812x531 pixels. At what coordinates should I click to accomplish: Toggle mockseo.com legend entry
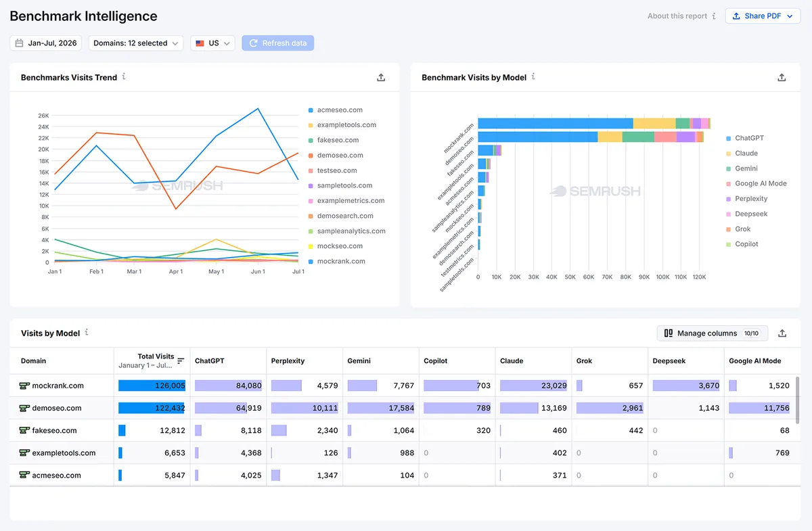point(335,246)
